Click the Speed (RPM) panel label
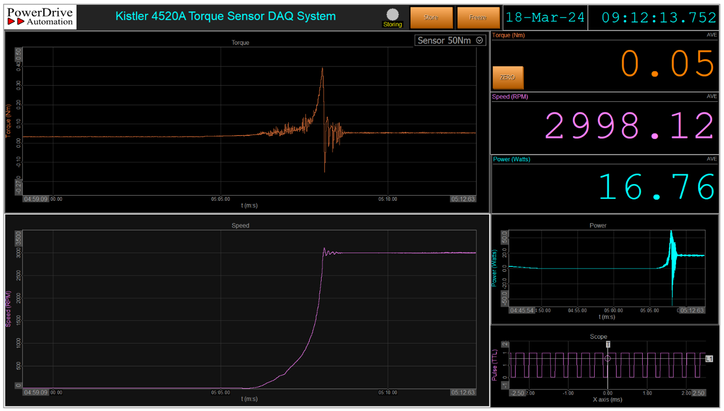The image size is (724, 411). point(510,97)
